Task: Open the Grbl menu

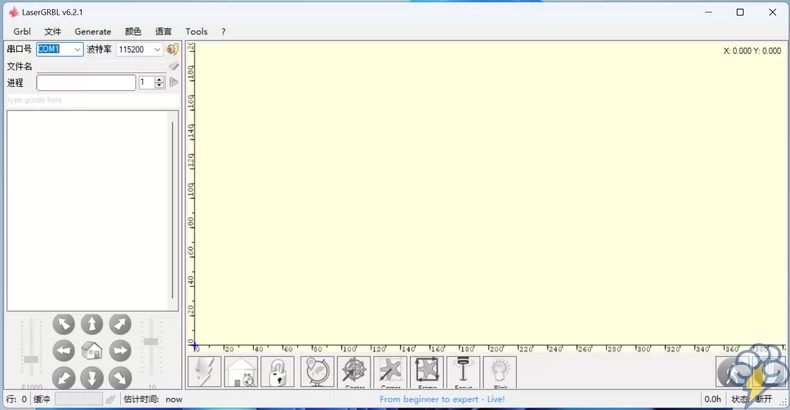Action: 22,31
